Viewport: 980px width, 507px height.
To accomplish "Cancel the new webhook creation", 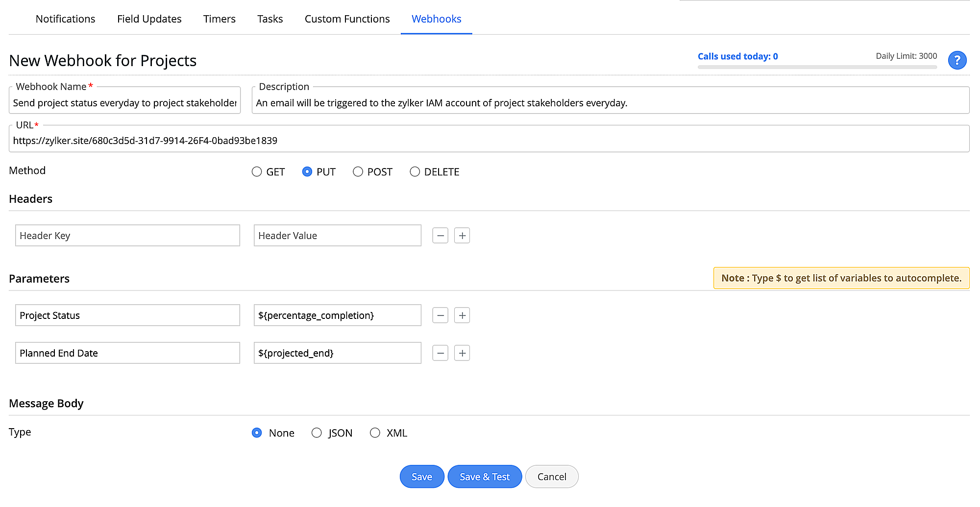I will point(552,476).
